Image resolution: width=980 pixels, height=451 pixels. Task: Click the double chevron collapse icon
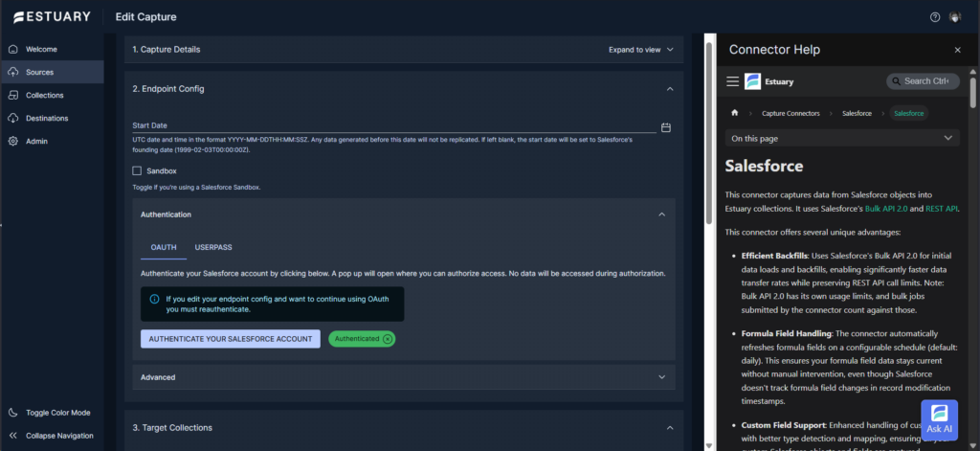(13, 436)
